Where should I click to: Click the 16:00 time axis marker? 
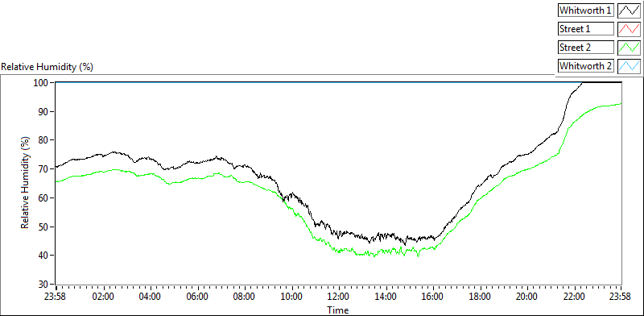pos(433,297)
